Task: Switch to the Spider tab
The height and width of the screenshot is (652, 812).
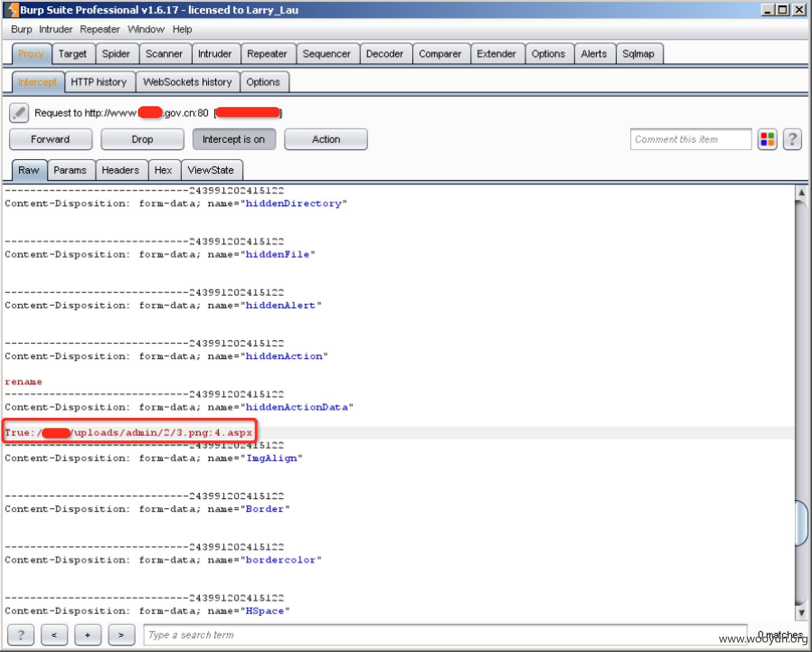Action: (x=116, y=54)
